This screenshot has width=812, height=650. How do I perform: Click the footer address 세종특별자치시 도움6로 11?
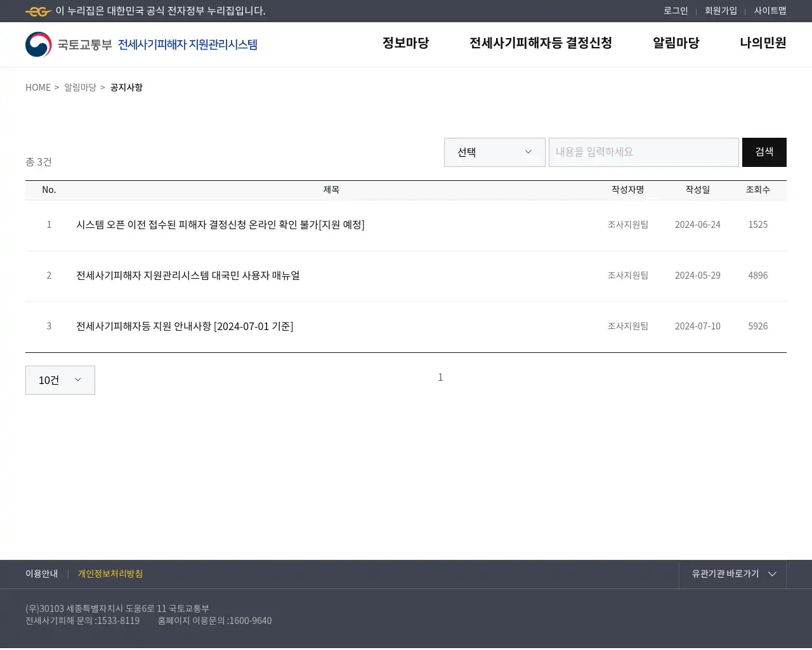tap(116, 609)
